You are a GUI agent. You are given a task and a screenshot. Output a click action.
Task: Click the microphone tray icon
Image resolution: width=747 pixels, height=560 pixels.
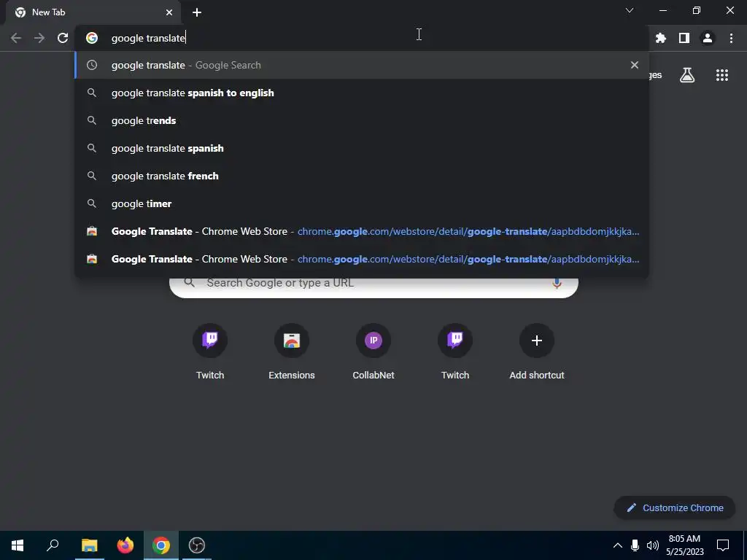pyautogui.click(x=635, y=545)
